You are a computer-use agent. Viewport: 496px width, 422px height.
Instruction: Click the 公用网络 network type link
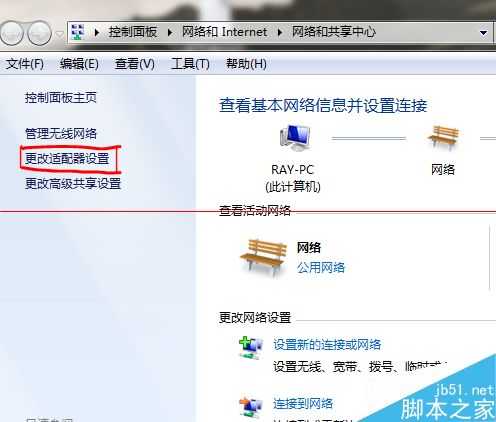coord(321,267)
